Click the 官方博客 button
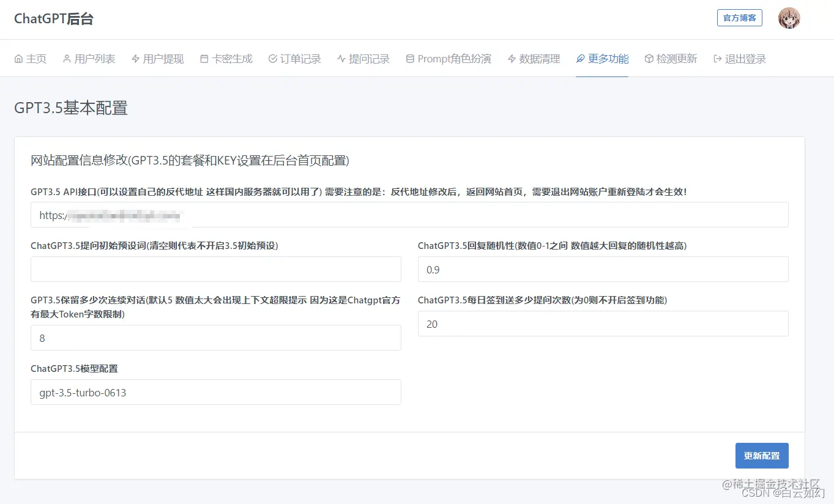Screen dimensions: 834x504 coord(740,18)
